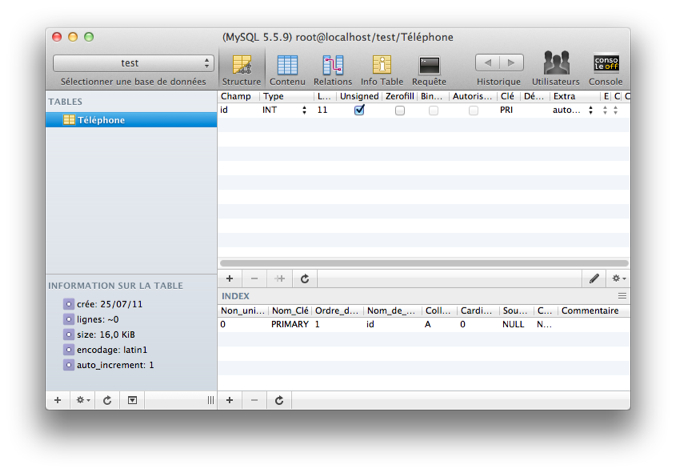The height and width of the screenshot is (473, 676).
Task: Click the Clé column header
Action: coord(507,96)
